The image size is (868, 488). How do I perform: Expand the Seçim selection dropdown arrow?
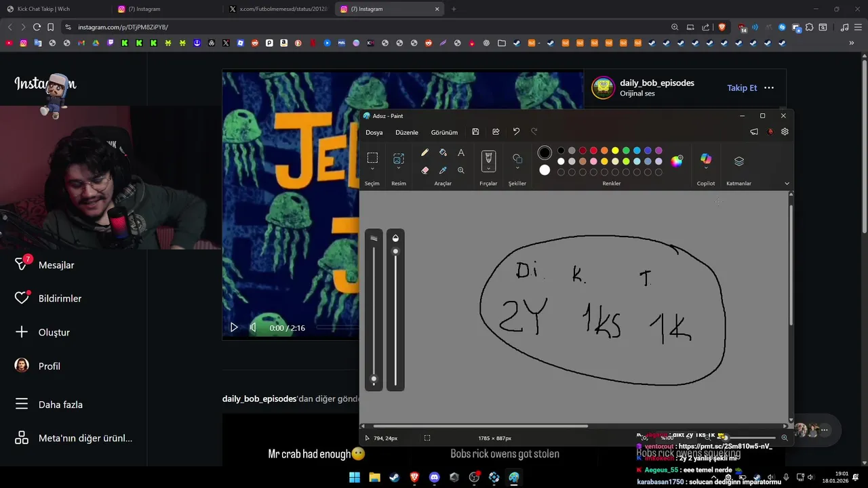coord(372,169)
